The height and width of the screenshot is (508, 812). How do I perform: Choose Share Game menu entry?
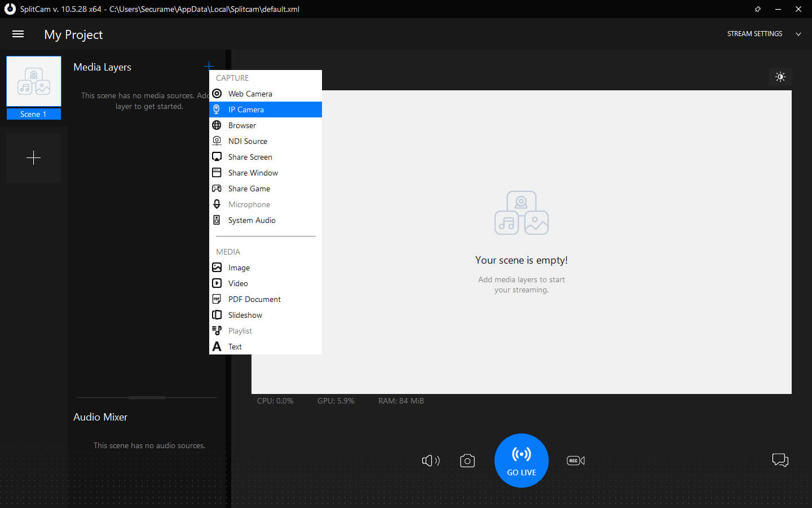266,189
